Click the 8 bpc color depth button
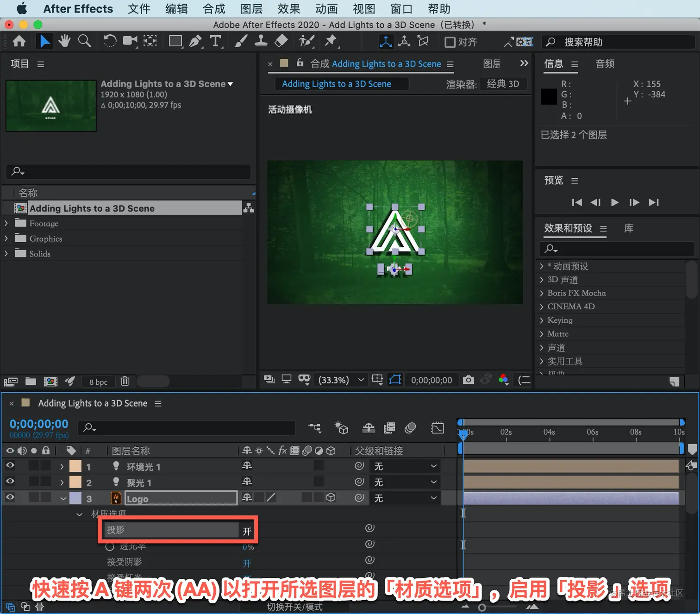The image size is (700, 614). [x=99, y=382]
